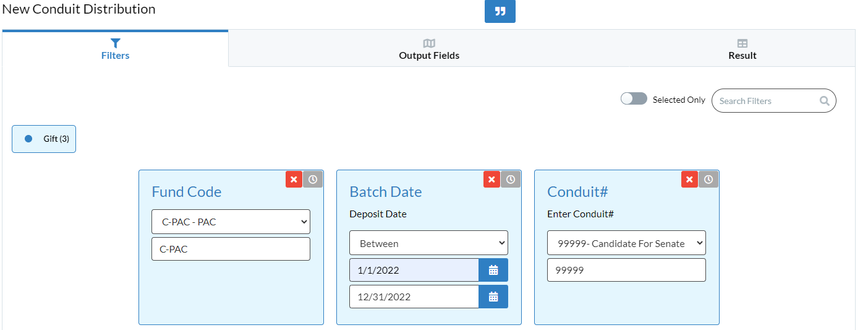The image size is (868, 330).
Task: Remove the Batch Date filter
Action: click(x=492, y=180)
